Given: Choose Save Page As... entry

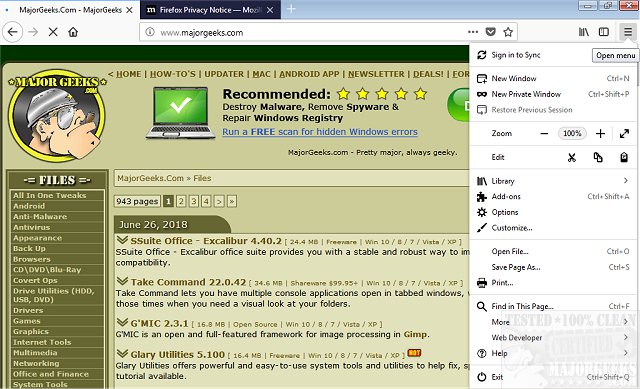Looking at the screenshot, I should pos(553,267).
